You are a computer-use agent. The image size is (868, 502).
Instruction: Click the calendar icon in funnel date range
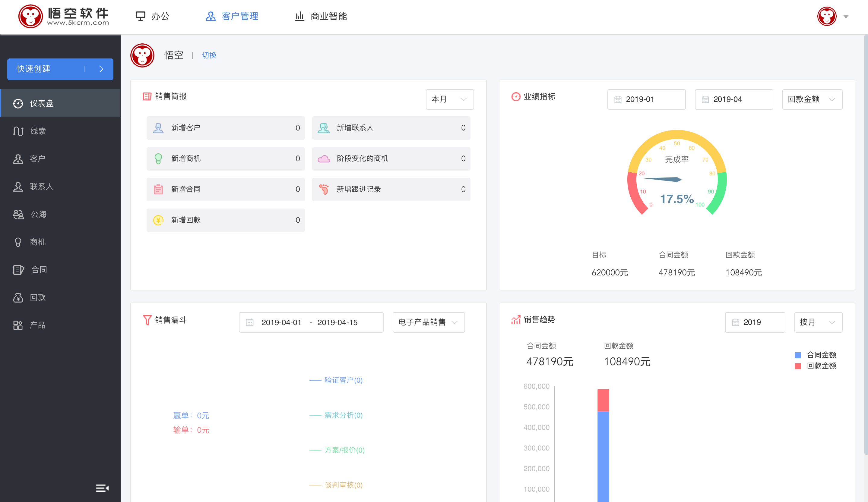coord(250,322)
